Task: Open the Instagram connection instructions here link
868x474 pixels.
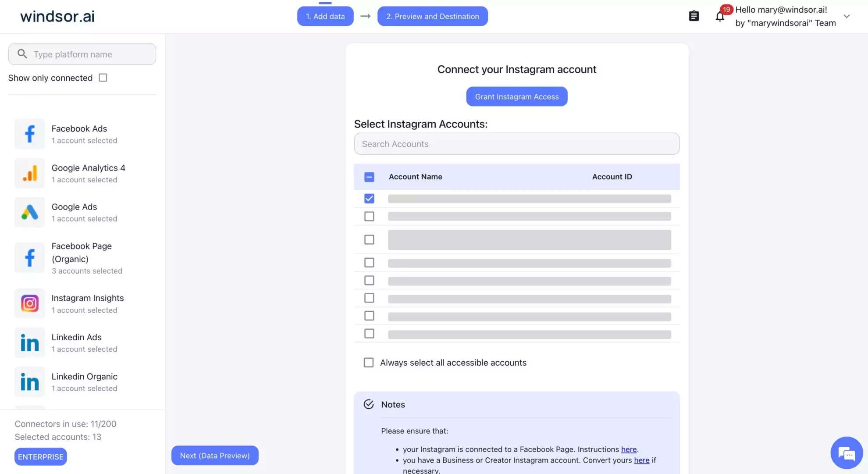Action: coord(629,449)
